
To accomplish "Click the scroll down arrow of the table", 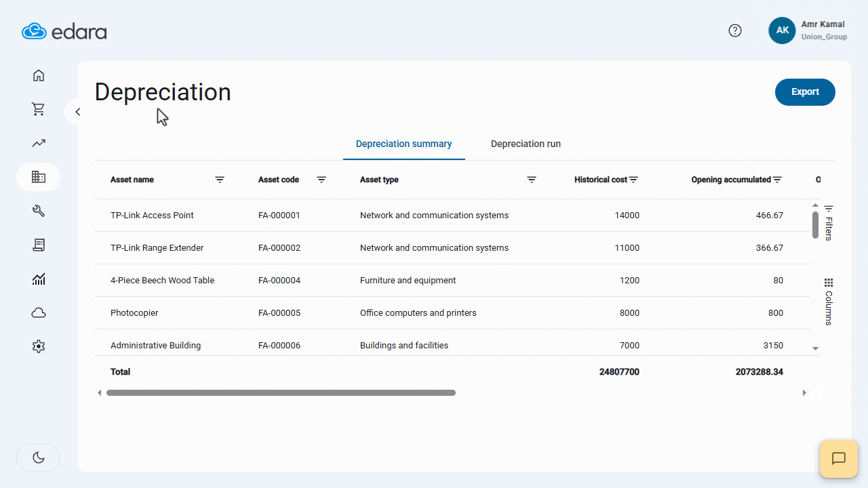I will coord(816,348).
